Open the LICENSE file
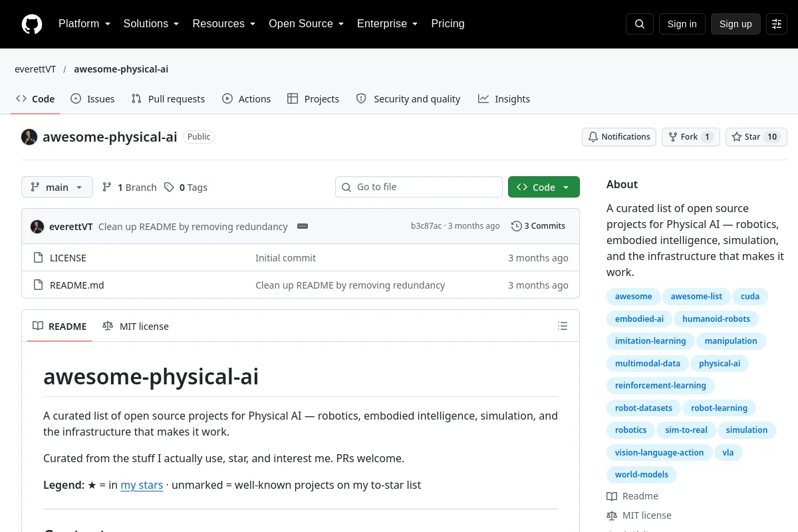 (68, 258)
